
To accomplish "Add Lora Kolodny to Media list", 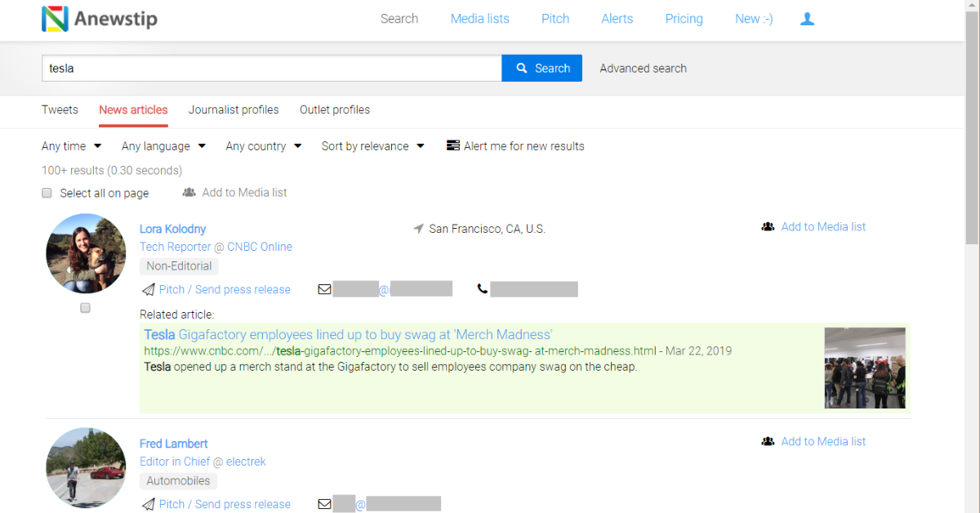I will 823,227.
